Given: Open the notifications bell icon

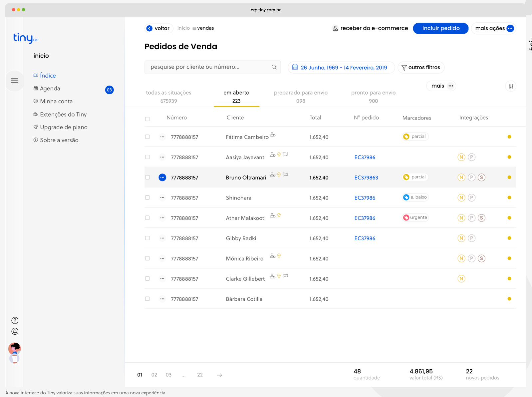Looking at the screenshot, I should coord(15,331).
